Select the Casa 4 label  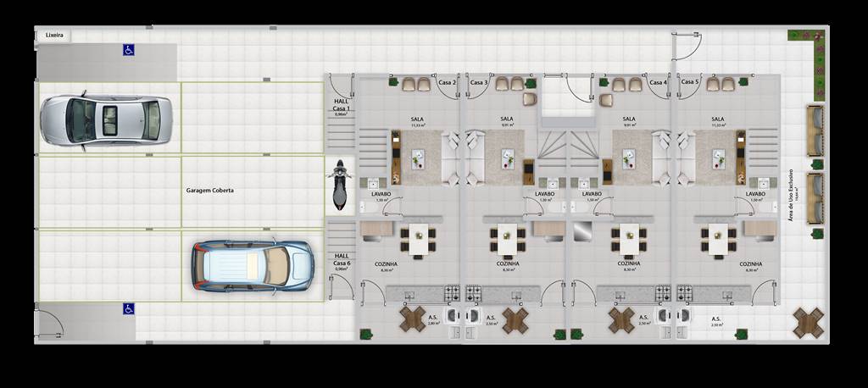point(658,82)
